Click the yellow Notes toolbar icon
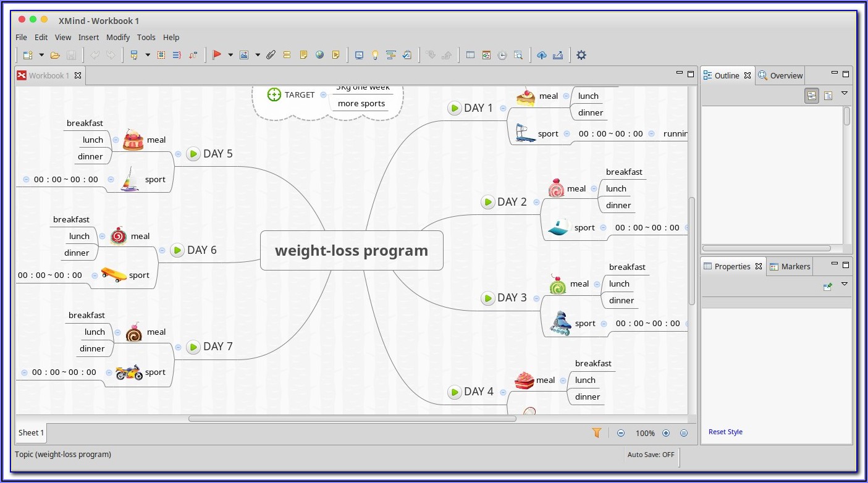The height and width of the screenshot is (483, 868). (303, 55)
